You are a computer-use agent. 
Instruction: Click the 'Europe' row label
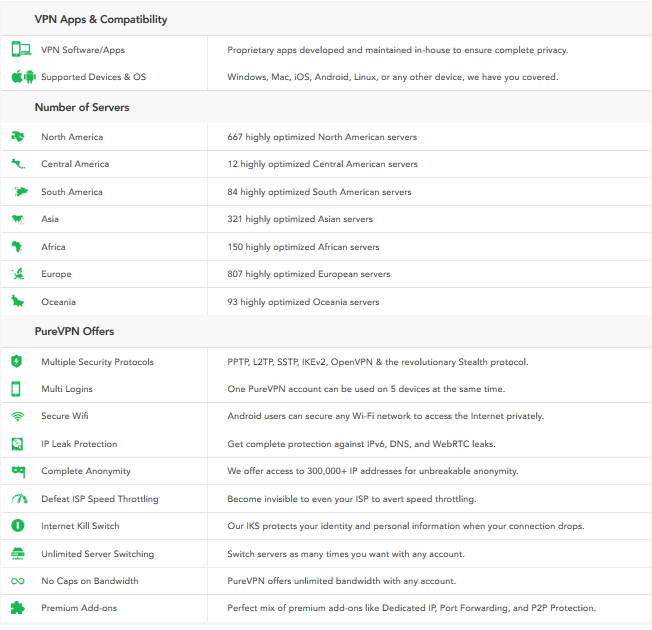point(56,274)
